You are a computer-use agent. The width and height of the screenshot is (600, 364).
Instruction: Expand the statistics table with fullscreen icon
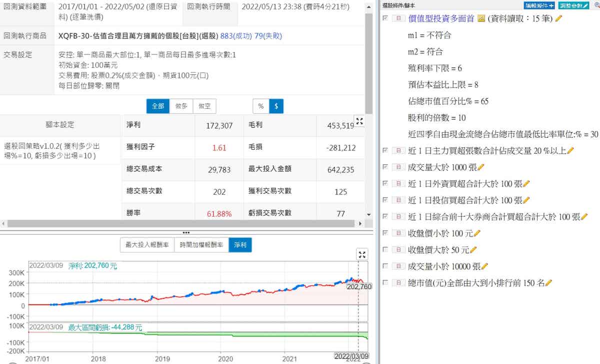[x=359, y=121]
